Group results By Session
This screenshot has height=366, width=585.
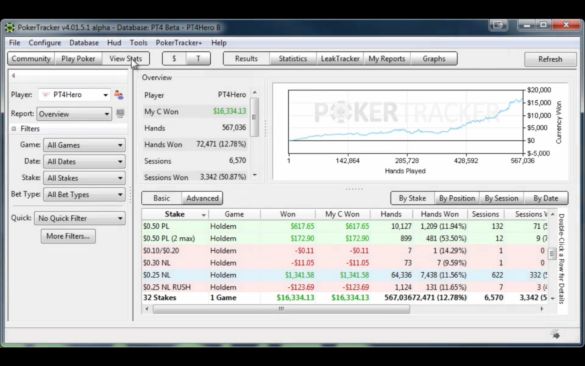pos(501,198)
